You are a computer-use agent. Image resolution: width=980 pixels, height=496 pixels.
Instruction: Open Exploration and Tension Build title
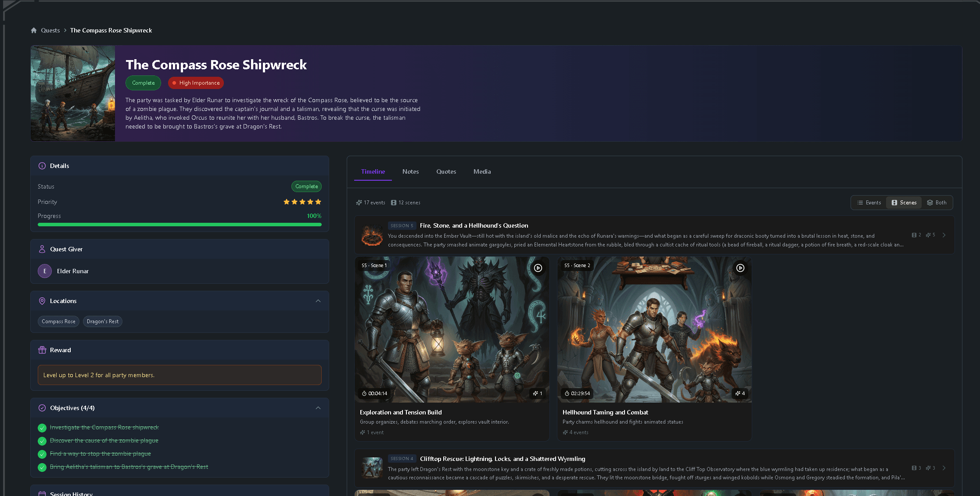(401, 412)
